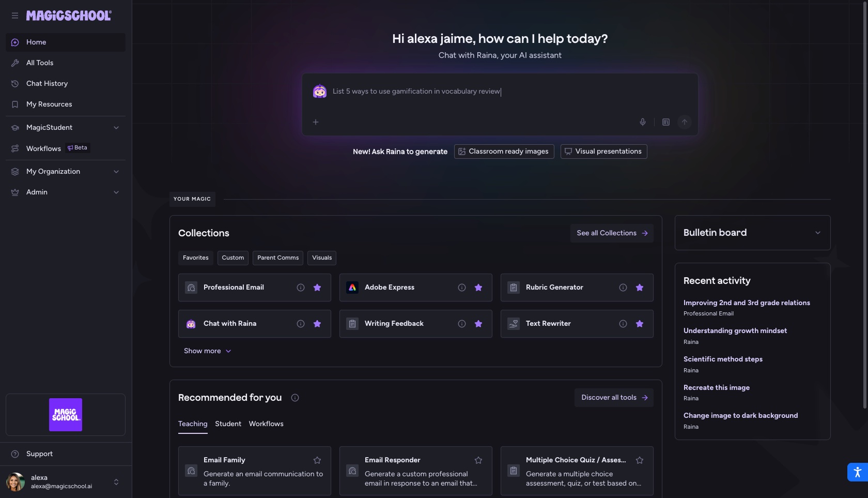Favorite the Email Responder tool star
Viewport: 868px width, 498px height.
[x=478, y=460]
